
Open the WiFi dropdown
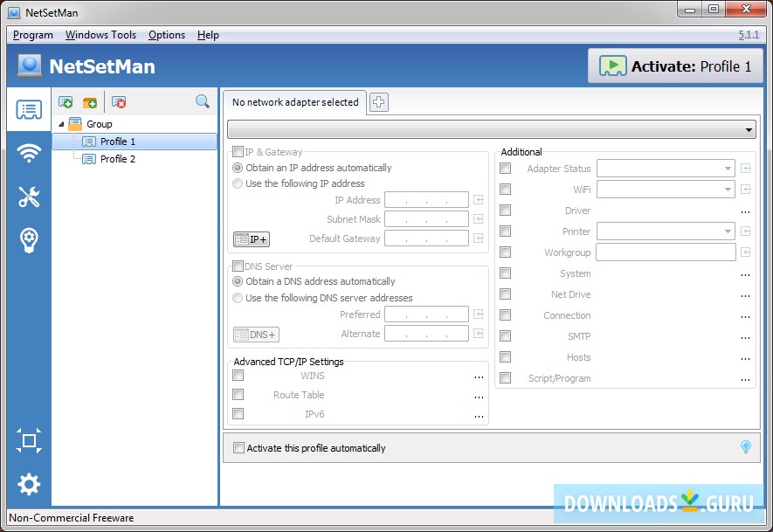click(666, 190)
